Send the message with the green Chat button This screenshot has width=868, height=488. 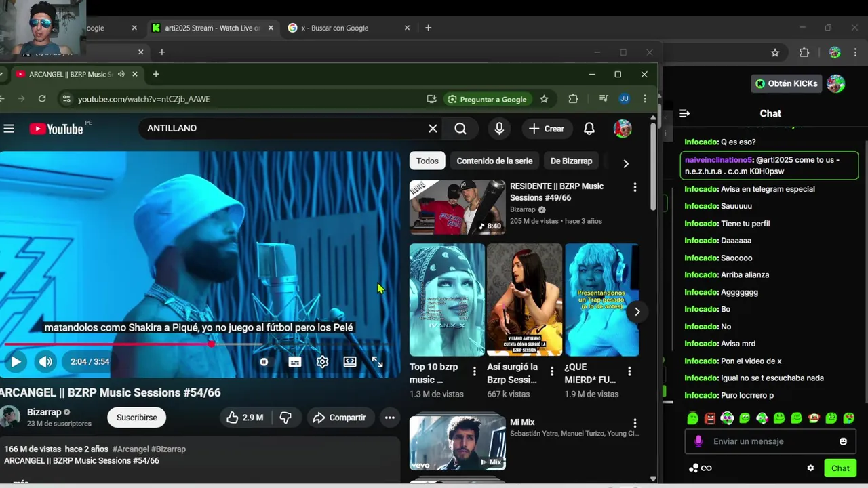point(840,468)
